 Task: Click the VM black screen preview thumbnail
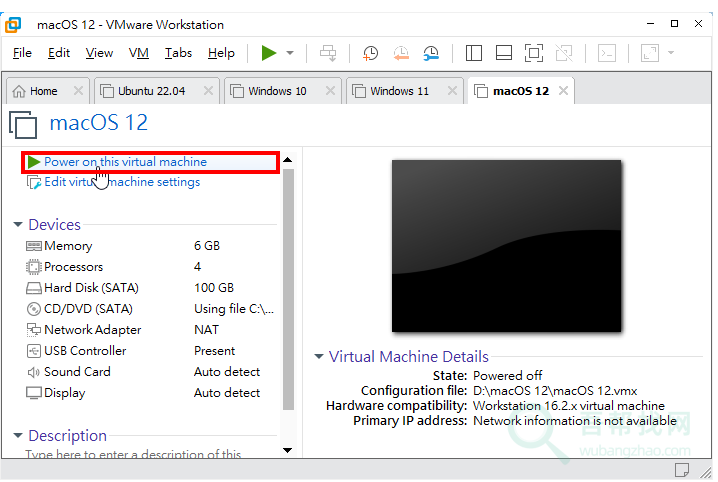[506, 246]
